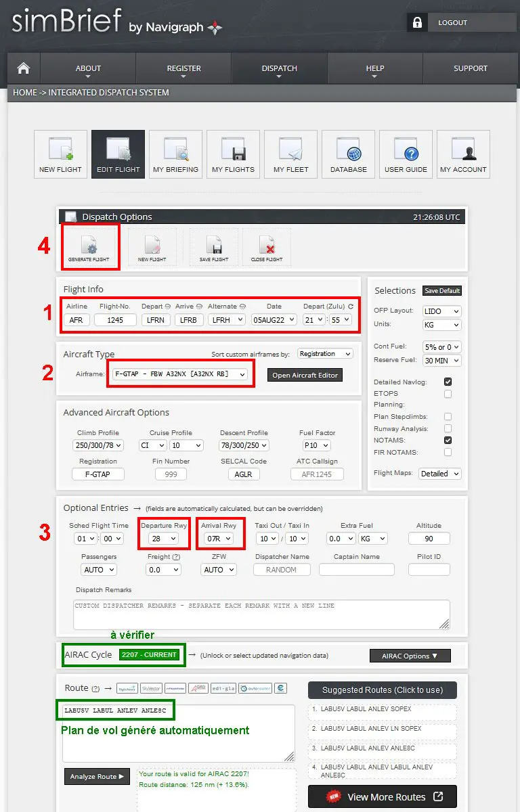Click Generate Flight in Dispatch Options

pos(91,248)
